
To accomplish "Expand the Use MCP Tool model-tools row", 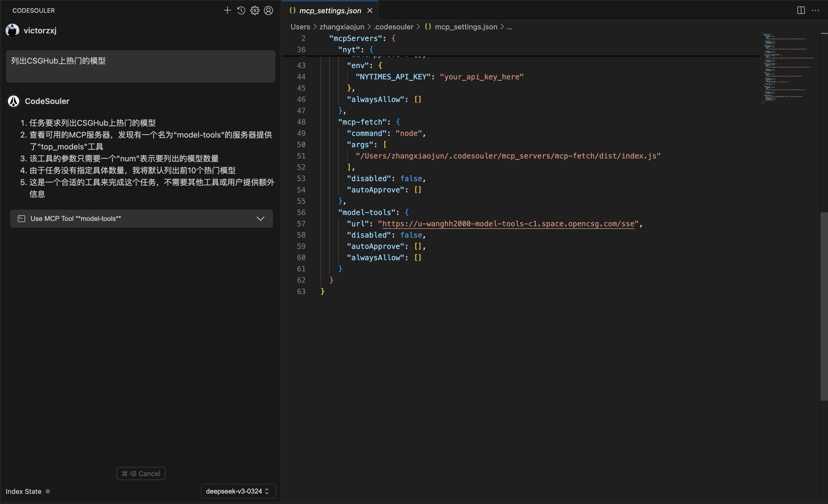I will click(261, 219).
